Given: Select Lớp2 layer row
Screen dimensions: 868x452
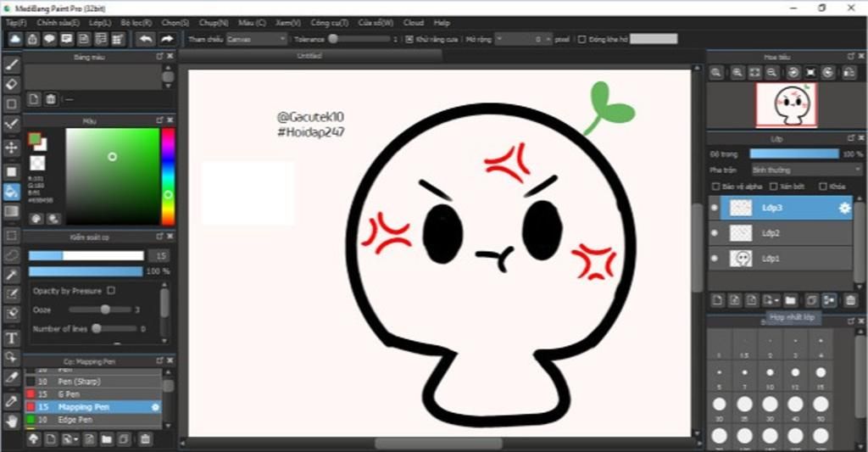Looking at the screenshot, I should [x=781, y=233].
